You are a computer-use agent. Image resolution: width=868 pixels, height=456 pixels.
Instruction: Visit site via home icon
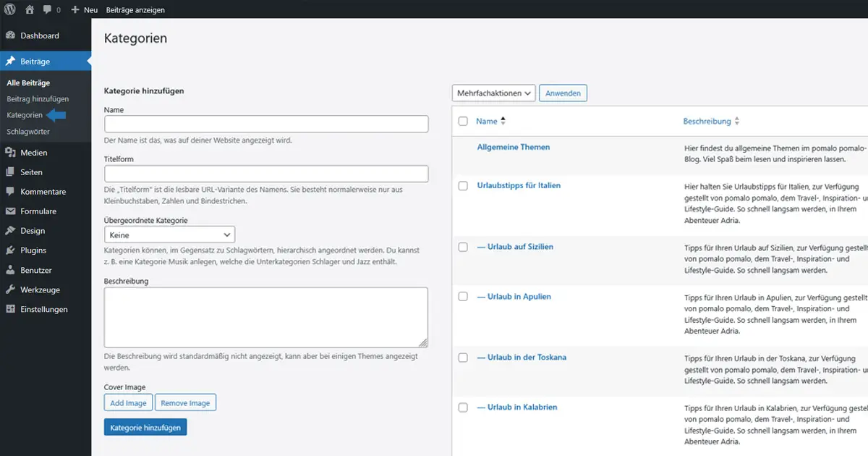tap(30, 10)
